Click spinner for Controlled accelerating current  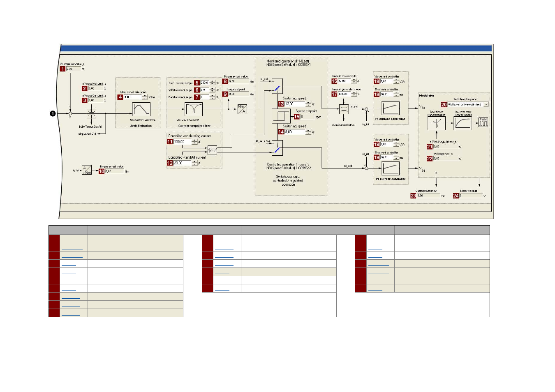[x=194, y=142]
